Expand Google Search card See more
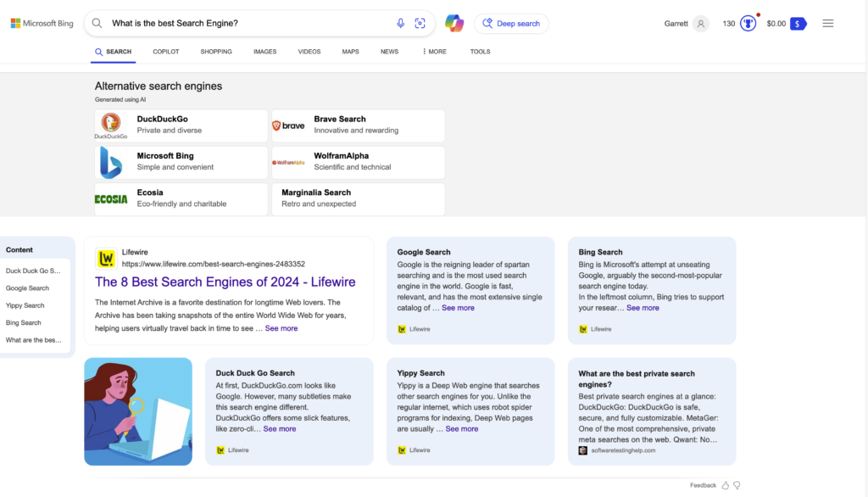 458,308
